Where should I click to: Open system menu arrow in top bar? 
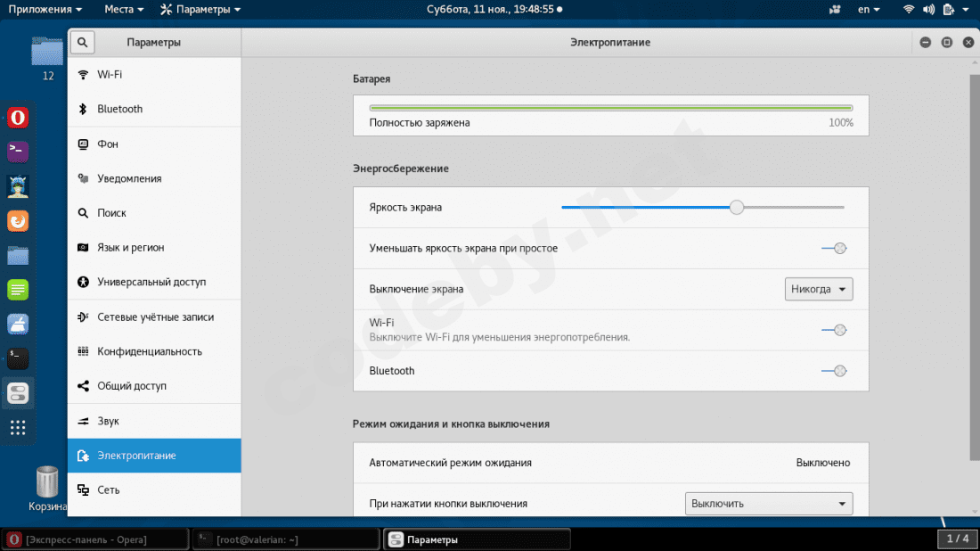(x=966, y=10)
